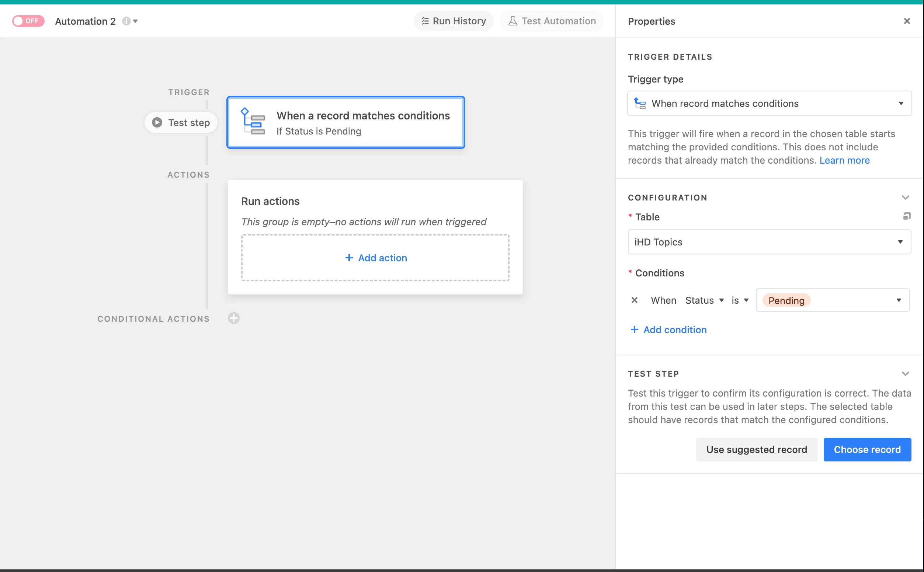
Task: Toggle the automation OFF switch on
Action: 28,21
